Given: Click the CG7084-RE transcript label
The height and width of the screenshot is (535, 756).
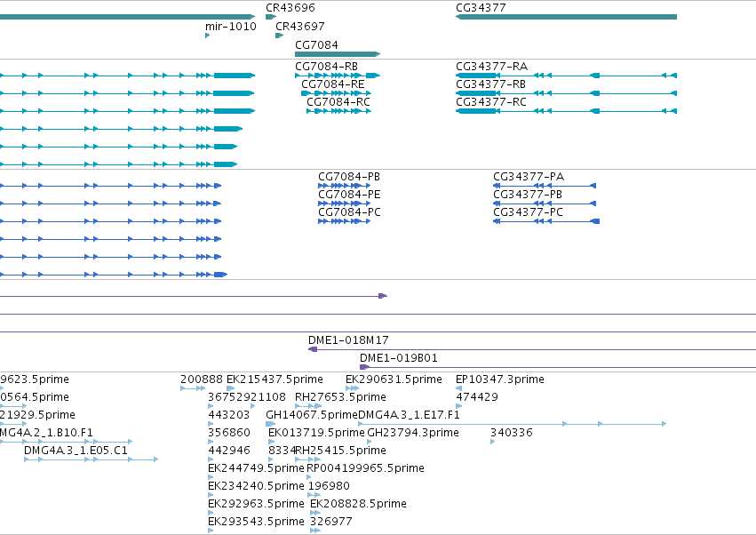Looking at the screenshot, I should pos(332,84).
